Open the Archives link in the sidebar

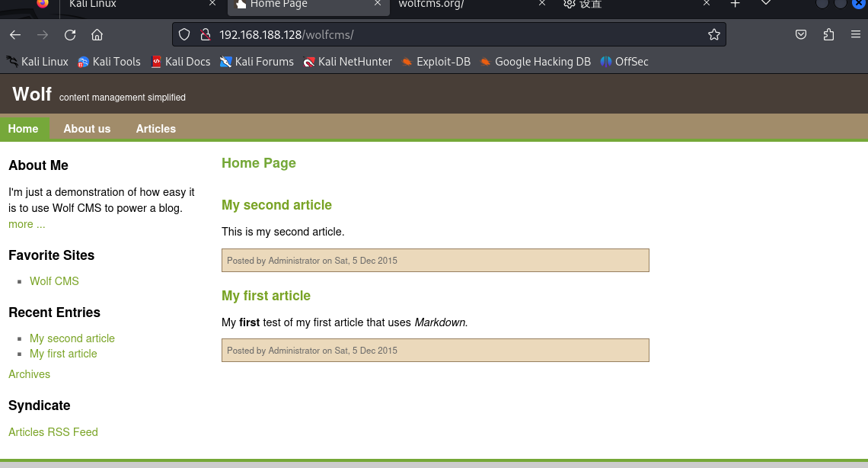[x=30, y=374]
